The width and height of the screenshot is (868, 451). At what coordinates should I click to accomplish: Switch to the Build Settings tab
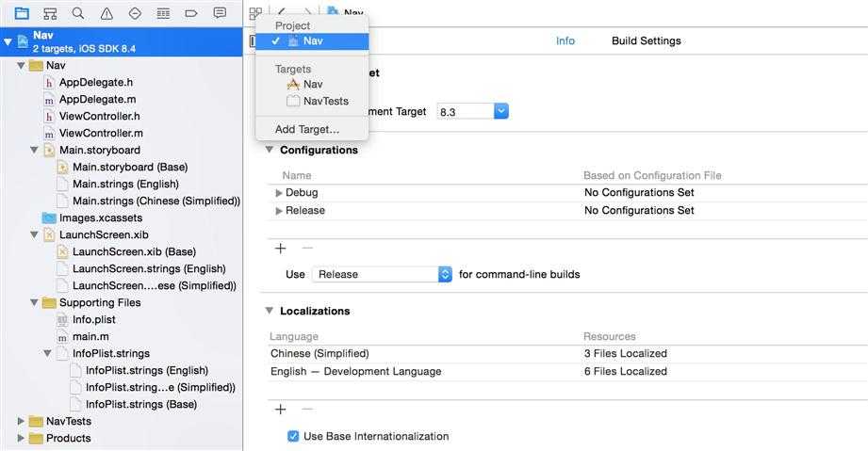click(646, 40)
